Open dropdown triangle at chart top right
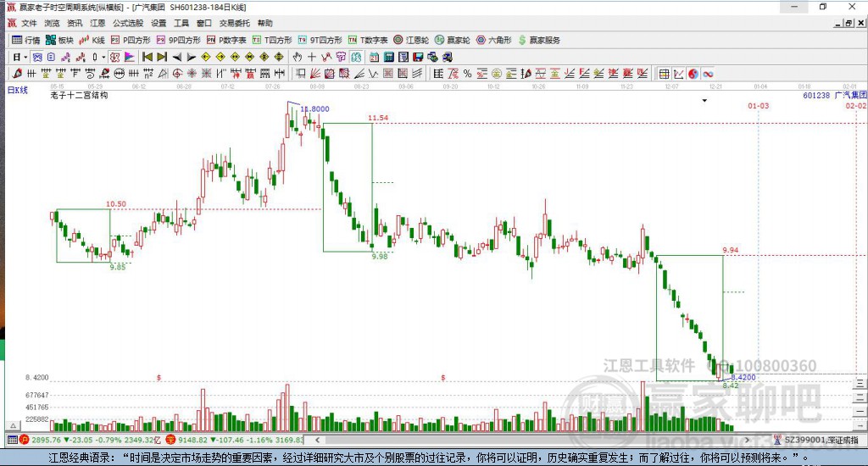This screenshot has height=466, width=868. (704, 101)
